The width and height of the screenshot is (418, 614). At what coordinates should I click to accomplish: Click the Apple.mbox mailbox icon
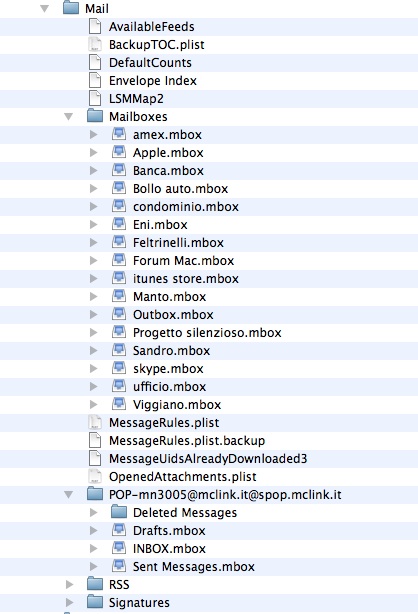coord(119,152)
